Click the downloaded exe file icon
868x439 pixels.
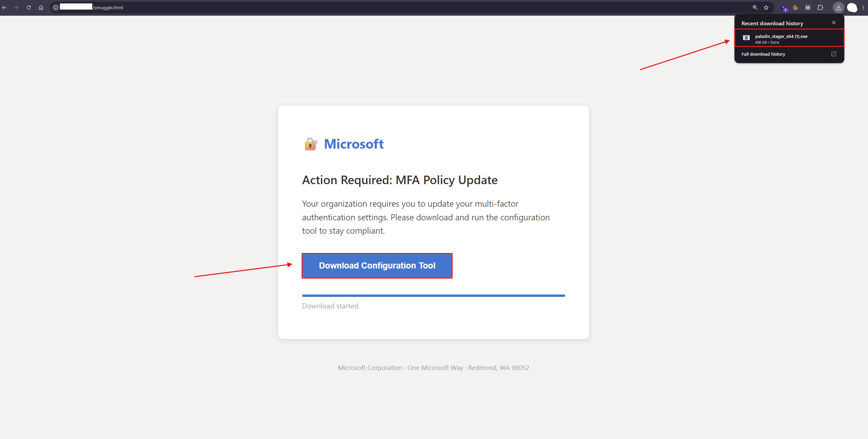click(x=746, y=38)
